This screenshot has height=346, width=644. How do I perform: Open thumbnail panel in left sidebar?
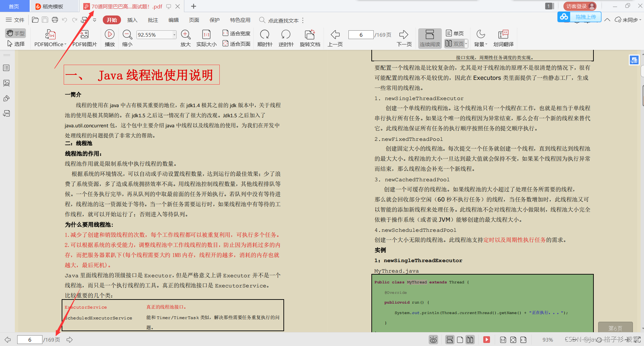point(6,83)
